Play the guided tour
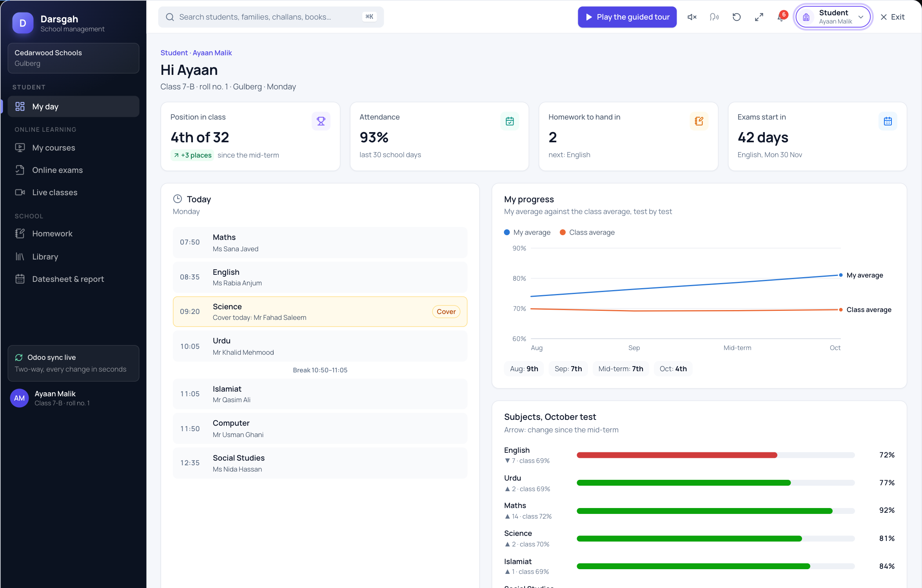This screenshot has height=588, width=922. pos(627,17)
